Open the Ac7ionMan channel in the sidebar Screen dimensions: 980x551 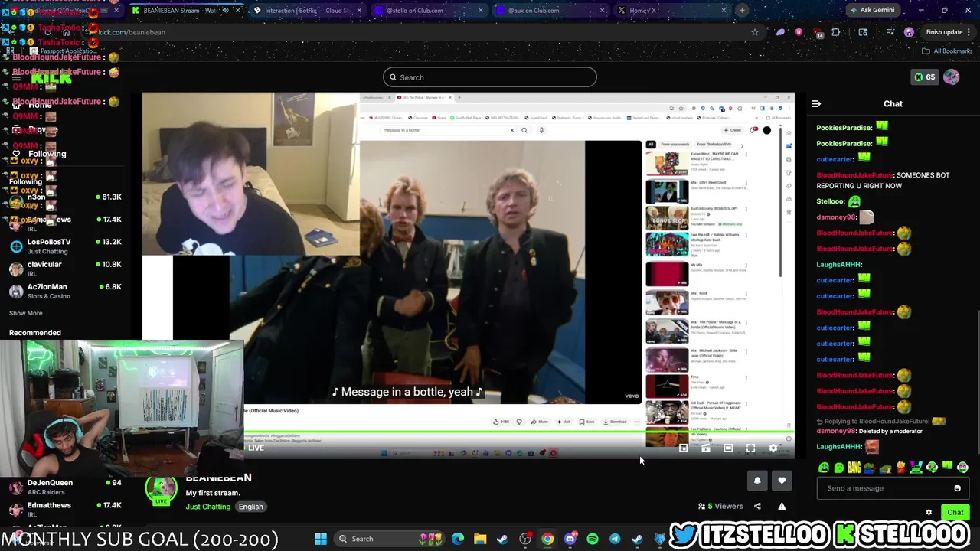pyautogui.click(x=65, y=291)
